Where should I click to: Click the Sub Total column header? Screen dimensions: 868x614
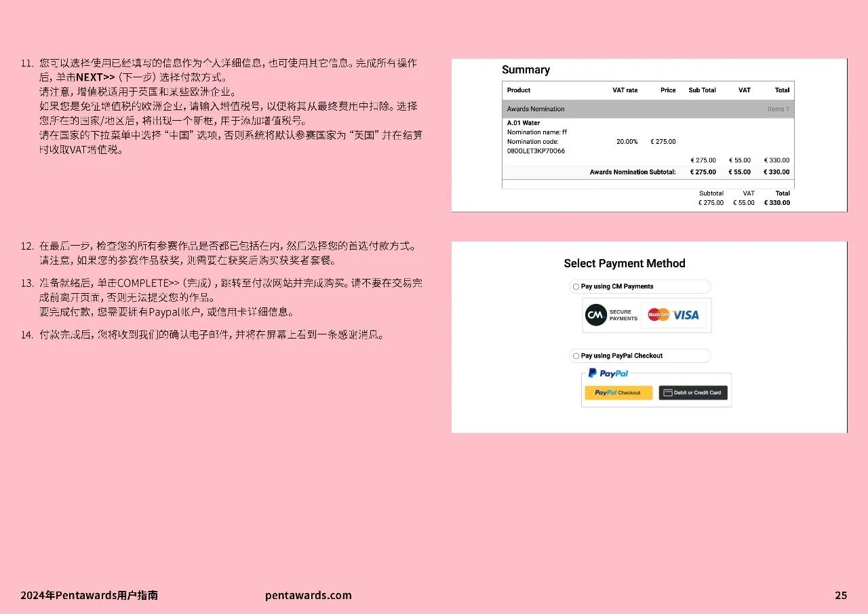702,90
